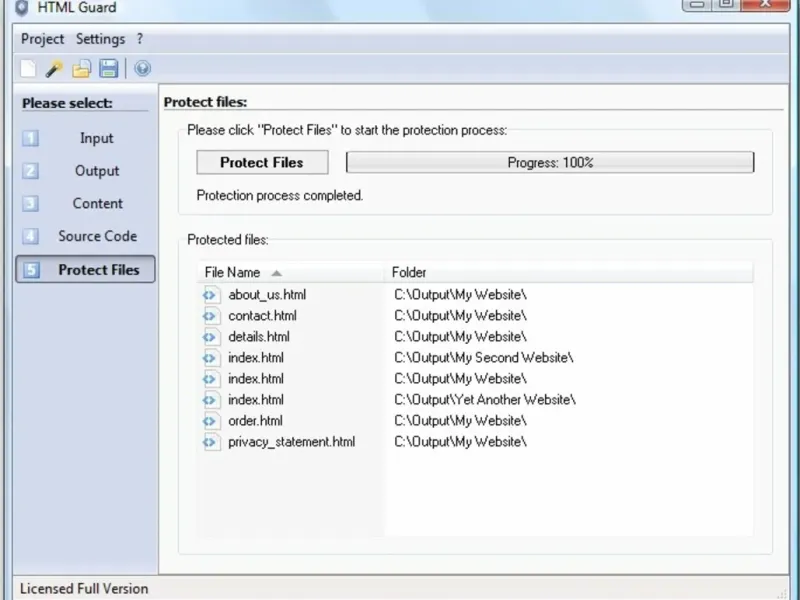Screen dimensions: 800x600
Task: Save project with the floppy disk icon
Action: tap(109, 68)
